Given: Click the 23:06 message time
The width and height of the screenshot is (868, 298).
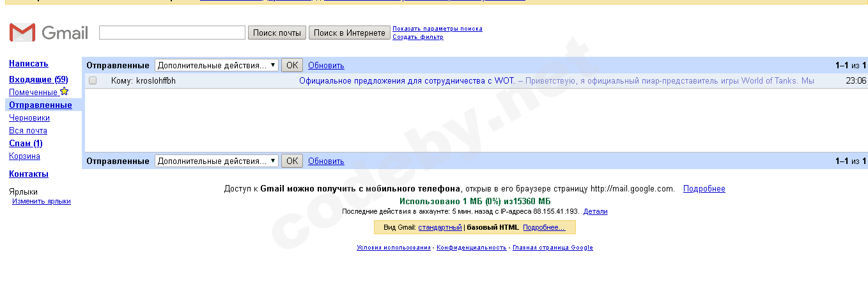Looking at the screenshot, I should coord(856,81).
